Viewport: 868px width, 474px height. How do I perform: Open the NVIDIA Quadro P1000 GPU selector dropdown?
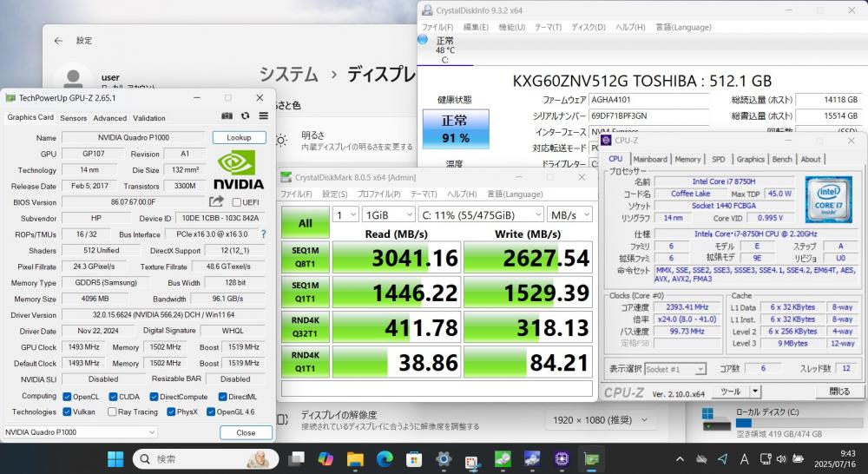(80, 432)
